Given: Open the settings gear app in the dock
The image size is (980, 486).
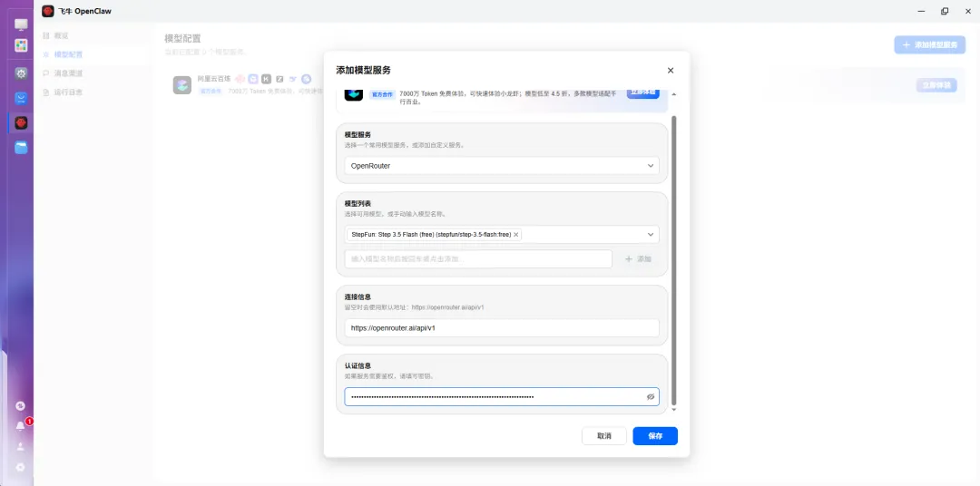Looking at the screenshot, I should pyautogui.click(x=21, y=73).
